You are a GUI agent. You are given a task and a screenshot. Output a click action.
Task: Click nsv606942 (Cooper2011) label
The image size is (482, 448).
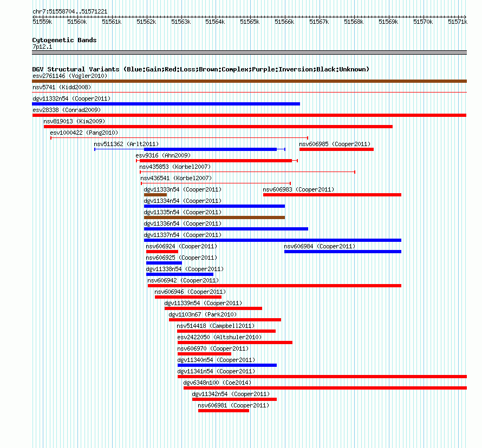tap(183, 280)
